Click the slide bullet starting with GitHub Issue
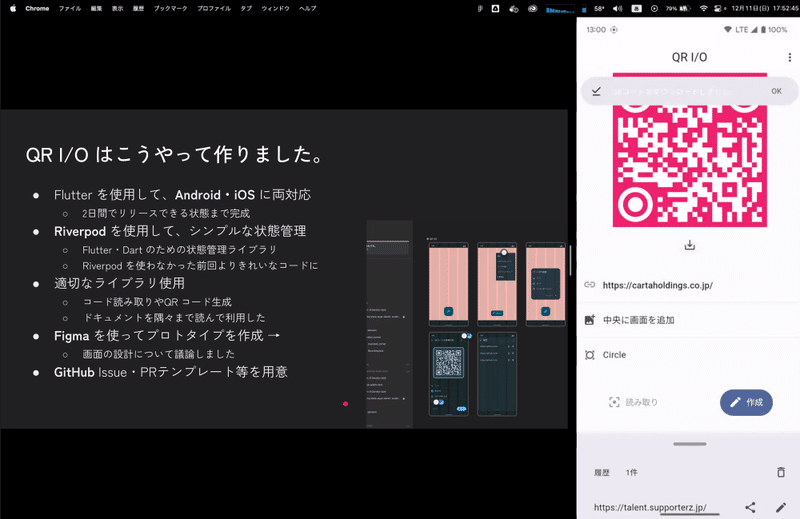The height and width of the screenshot is (519, 800). pos(171,372)
